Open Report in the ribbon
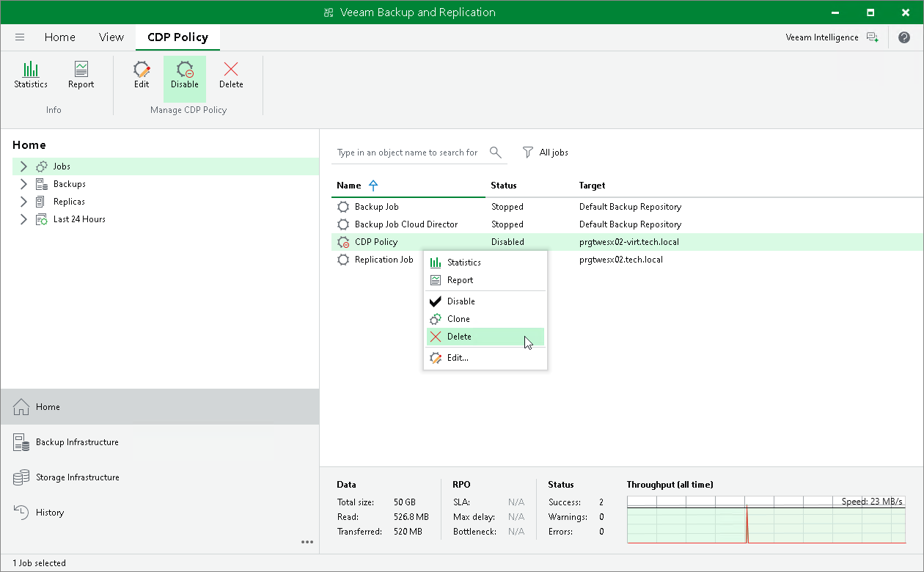Viewport: 924px width, 572px height. click(81, 76)
